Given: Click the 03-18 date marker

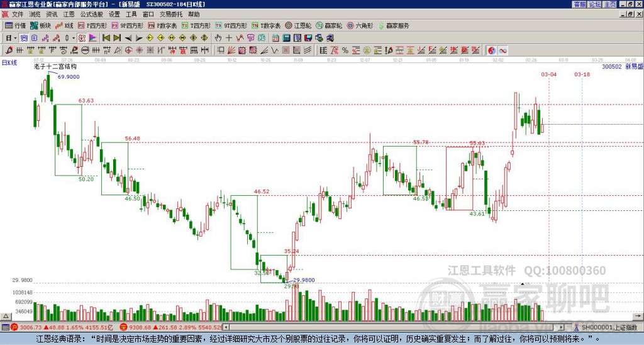Looking at the screenshot, I should 582,74.
